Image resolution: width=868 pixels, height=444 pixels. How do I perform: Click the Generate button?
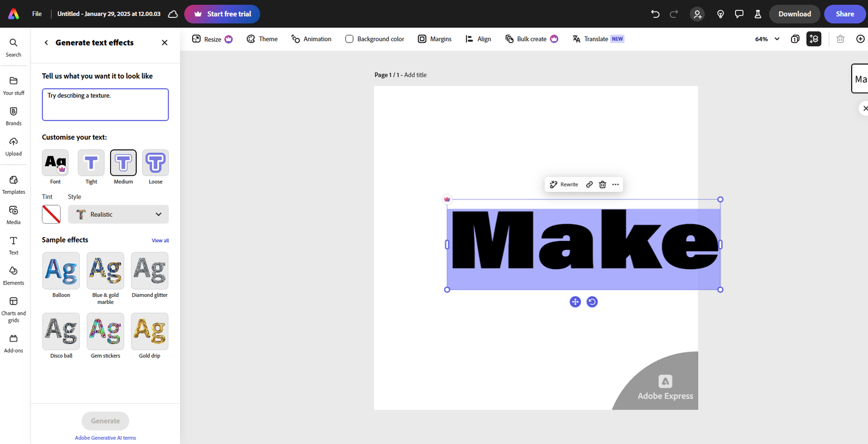coord(105,421)
